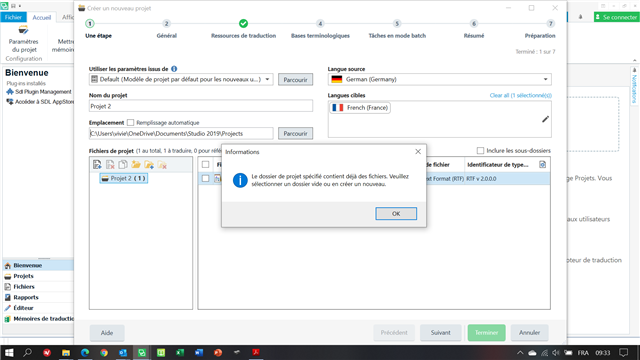Open Excel from taskbar
The image size is (640, 360).
tap(180, 353)
